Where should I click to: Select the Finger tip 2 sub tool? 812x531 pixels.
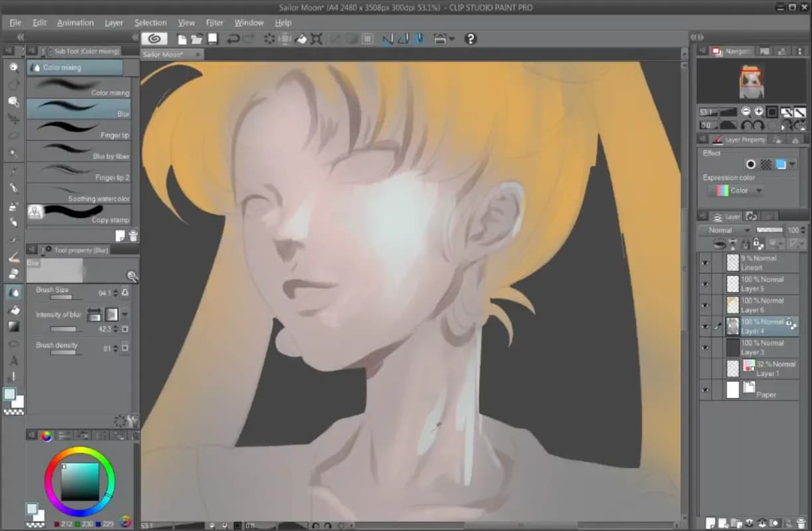[78, 171]
